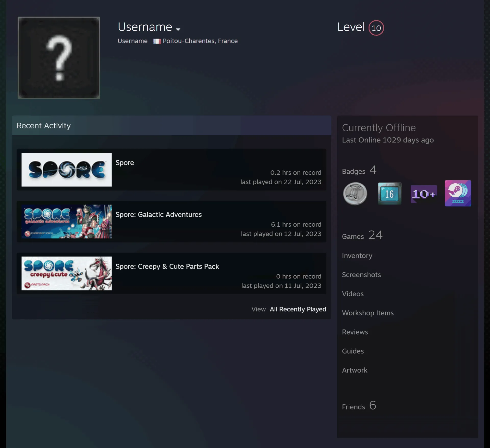Open the 10+ years of service badge
The image size is (490, 448).
[x=424, y=194]
